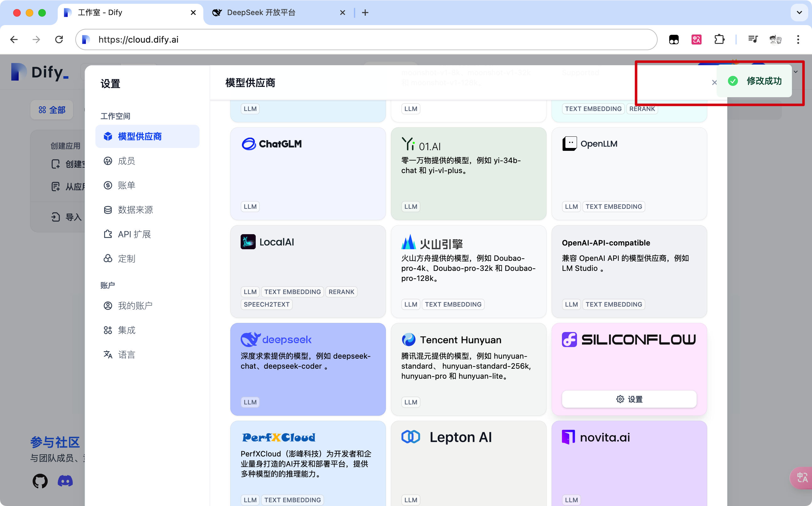Click the red translate extension icon
This screenshot has width=812, height=506.
pos(697,40)
